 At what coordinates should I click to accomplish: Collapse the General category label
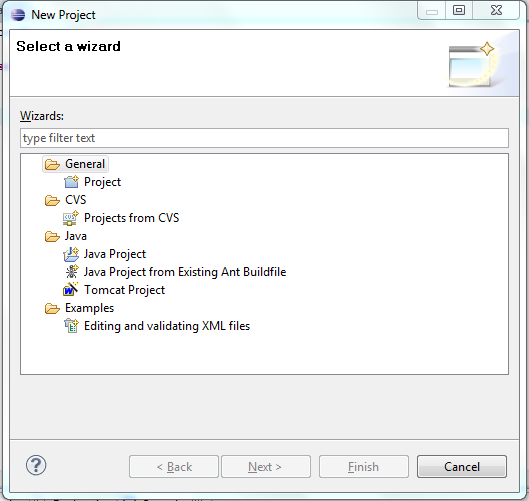tap(85, 164)
